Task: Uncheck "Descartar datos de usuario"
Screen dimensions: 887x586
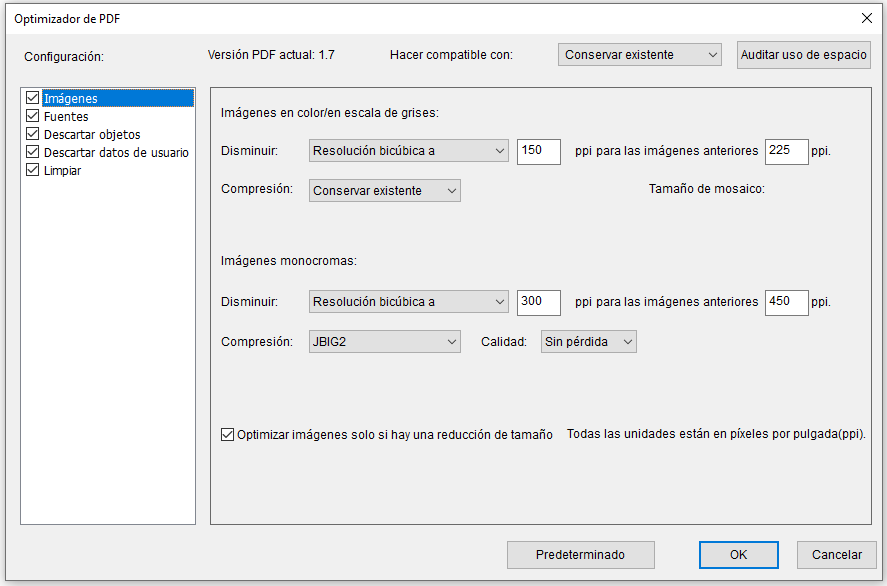Action: pyautogui.click(x=32, y=152)
